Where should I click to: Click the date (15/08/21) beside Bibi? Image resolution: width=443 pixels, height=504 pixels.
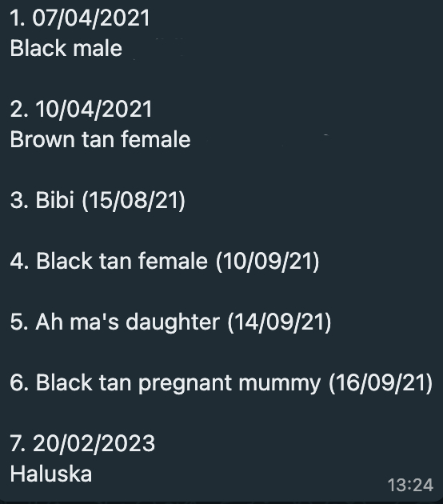(134, 201)
